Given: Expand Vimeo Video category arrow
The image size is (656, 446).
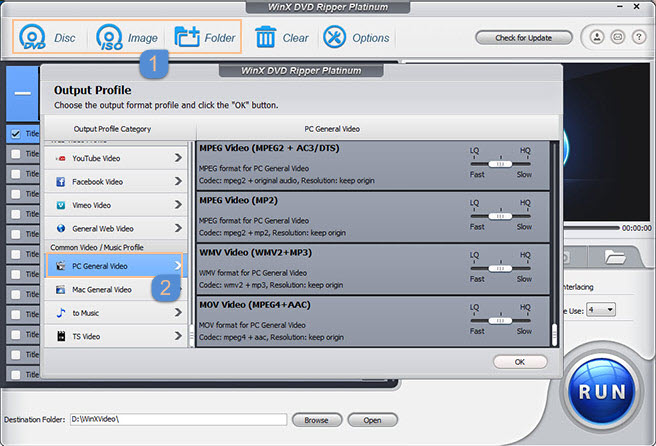Looking at the screenshot, I should 178,205.
